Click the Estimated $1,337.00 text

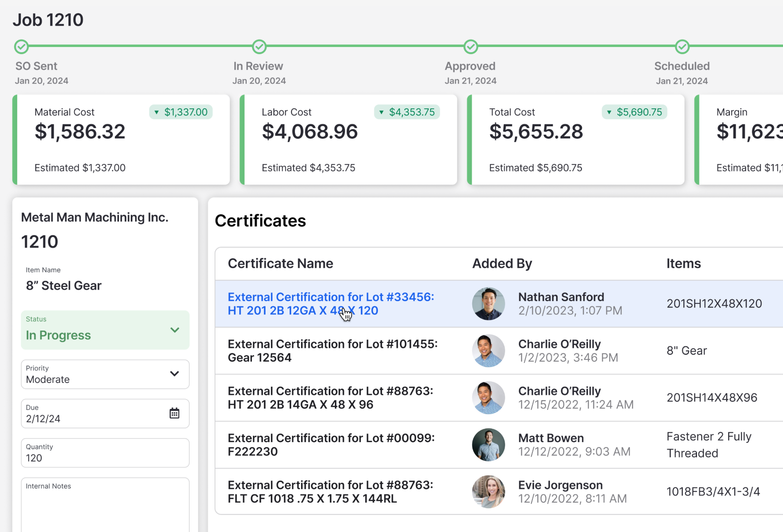80,168
